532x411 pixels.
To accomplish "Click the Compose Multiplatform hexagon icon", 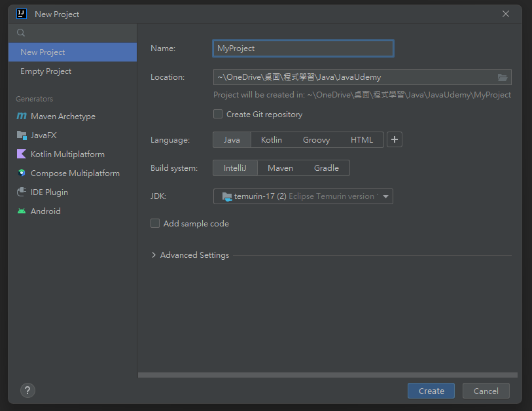I will pos(22,173).
